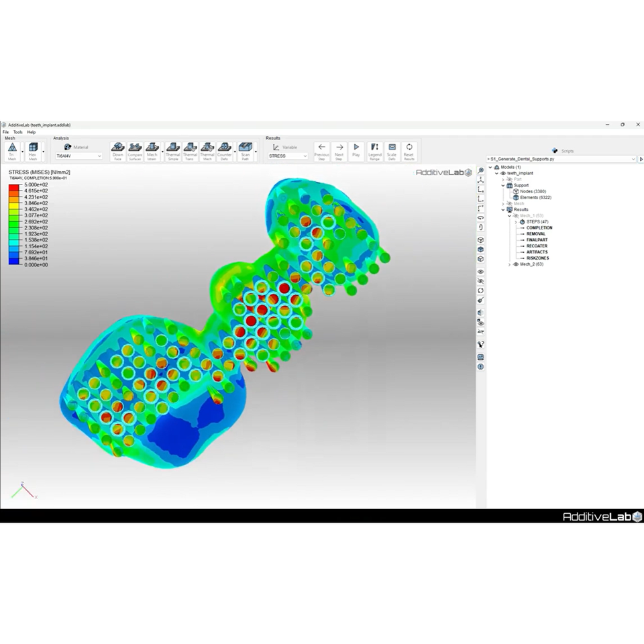The image size is (644, 644).
Task: Expand the STEPS (47) tree node
Action: (x=516, y=222)
